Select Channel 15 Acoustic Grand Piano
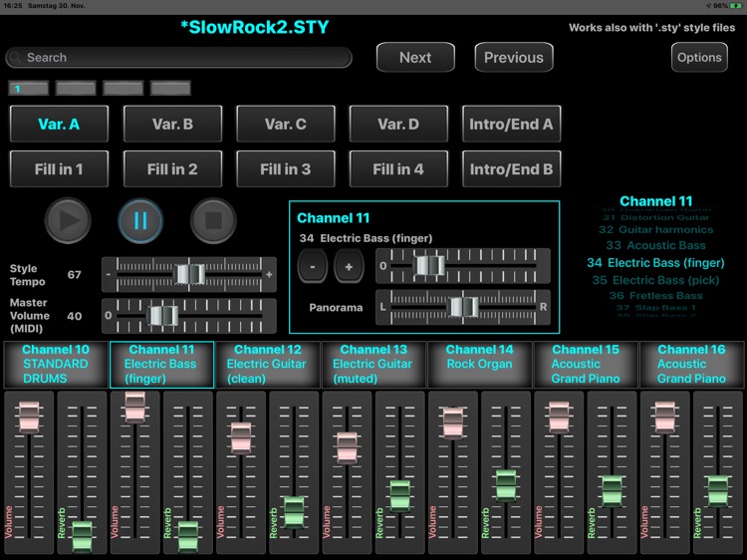Viewport: 747px width, 560px height. [x=586, y=365]
